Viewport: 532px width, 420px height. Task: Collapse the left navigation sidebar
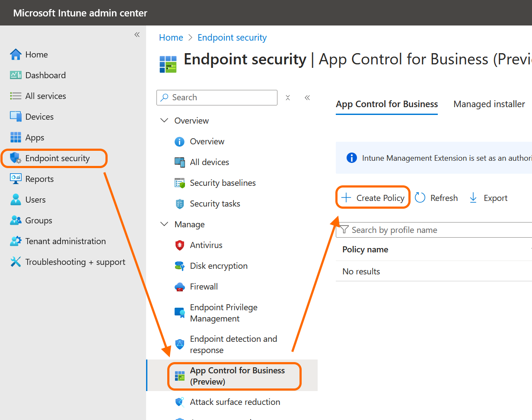click(137, 35)
